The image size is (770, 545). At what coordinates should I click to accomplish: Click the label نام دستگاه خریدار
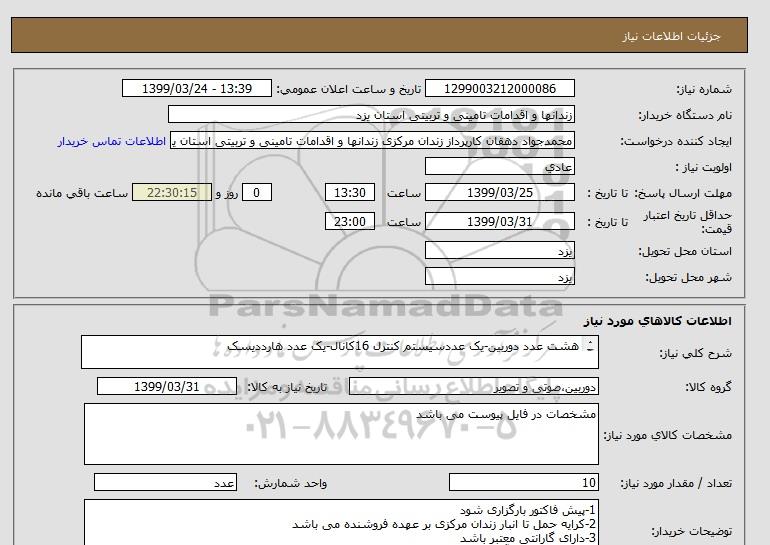click(x=685, y=115)
